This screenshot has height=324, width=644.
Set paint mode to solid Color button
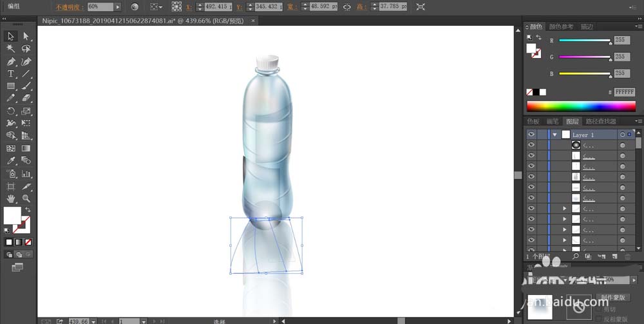pos(9,242)
